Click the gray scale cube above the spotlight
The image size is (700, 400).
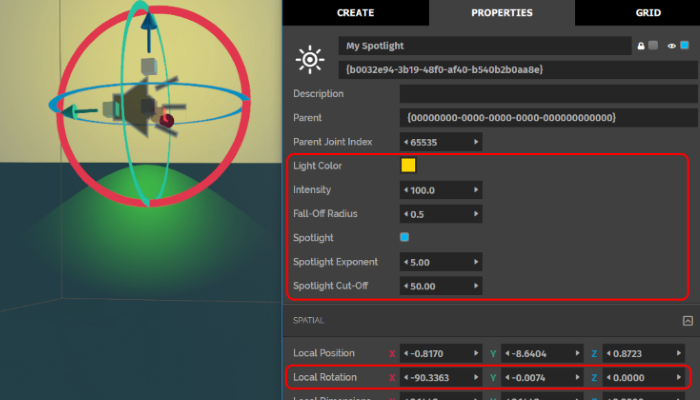[x=149, y=67]
